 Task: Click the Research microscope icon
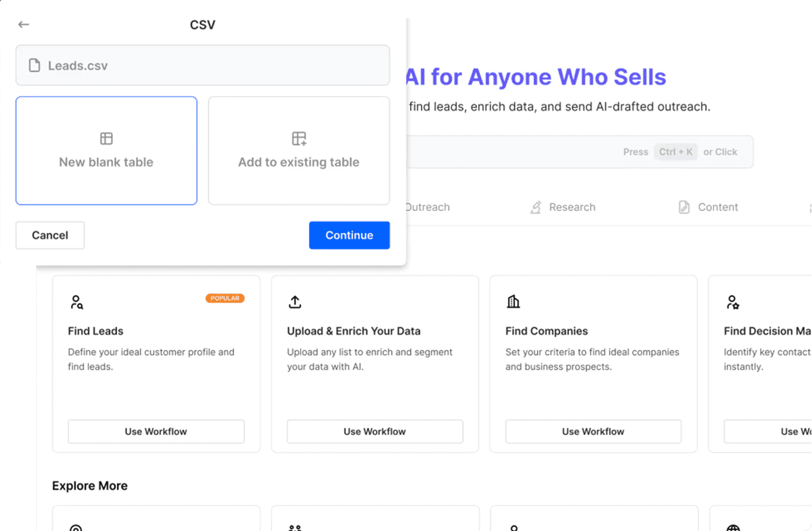(x=536, y=207)
